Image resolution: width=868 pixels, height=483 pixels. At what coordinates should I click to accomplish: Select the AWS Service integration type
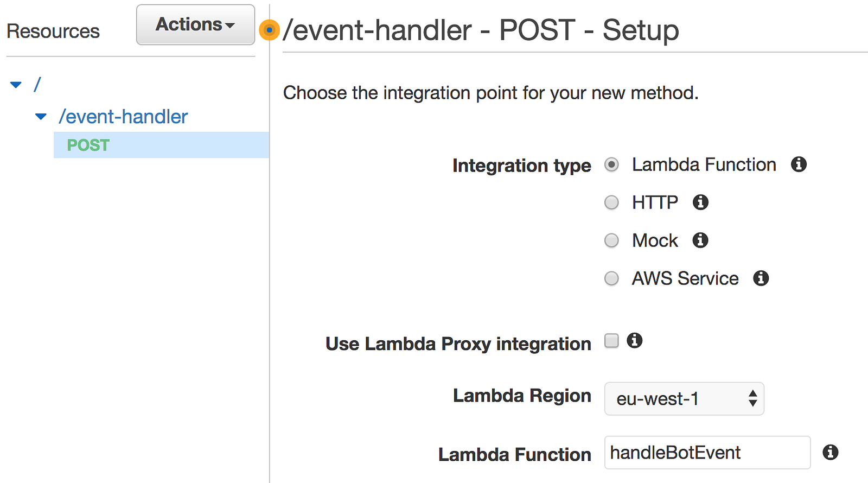[x=612, y=278]
